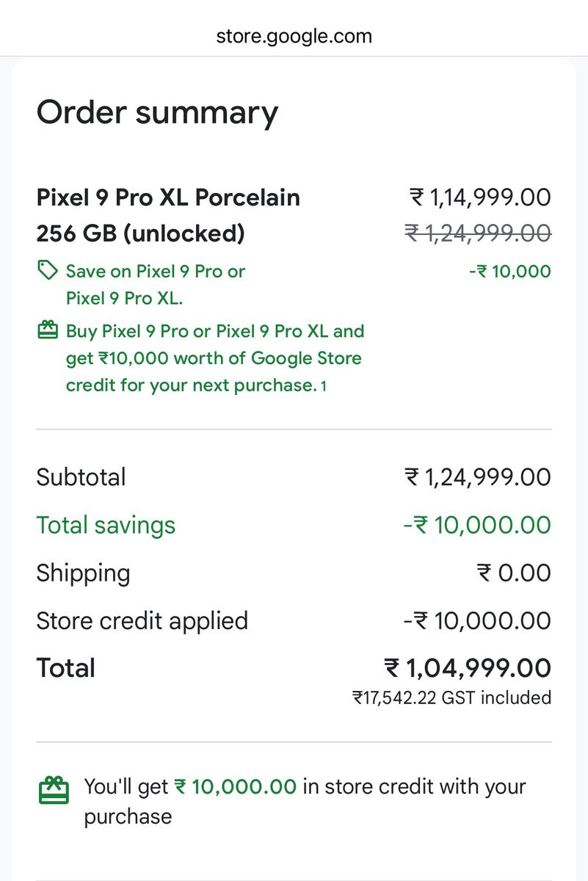588x881 pixels.
Task: Click the "256 GB (unlocked)" storage text
Action: 140,233
